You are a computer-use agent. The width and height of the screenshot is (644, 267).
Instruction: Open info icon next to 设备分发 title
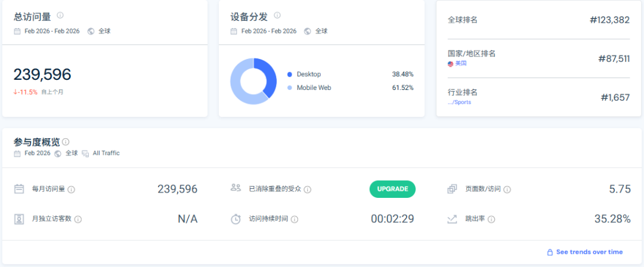[277, 15]
